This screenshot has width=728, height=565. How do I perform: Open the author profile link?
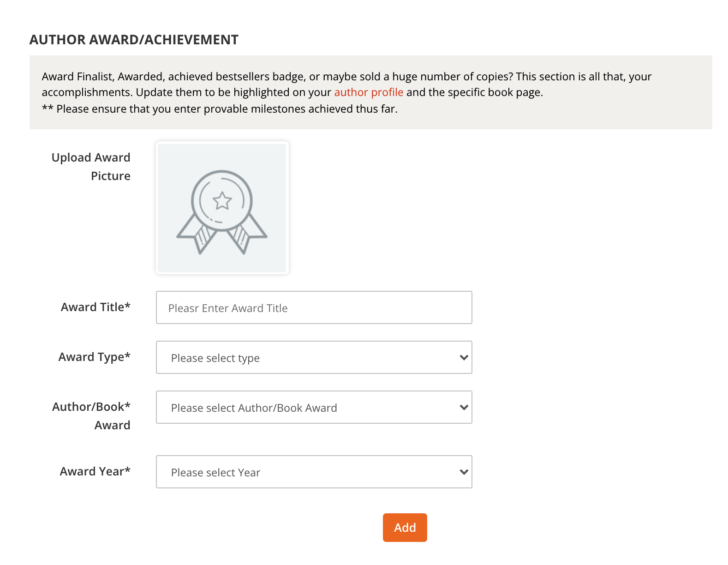coord(369,92)
